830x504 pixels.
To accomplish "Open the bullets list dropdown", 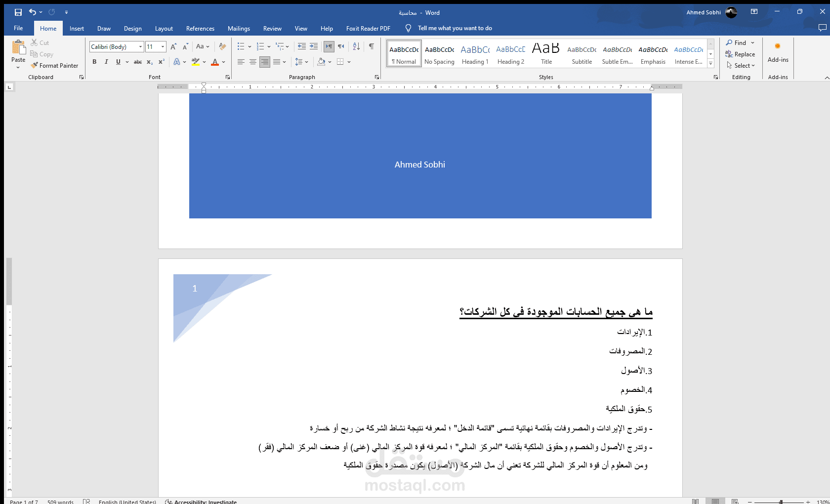I will (x=249, y=47).
